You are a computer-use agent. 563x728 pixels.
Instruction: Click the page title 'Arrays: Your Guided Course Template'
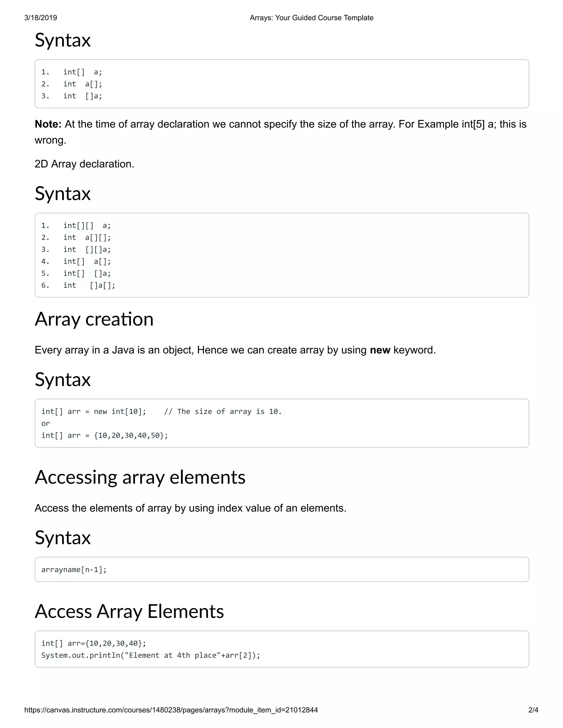coord(311,18)
